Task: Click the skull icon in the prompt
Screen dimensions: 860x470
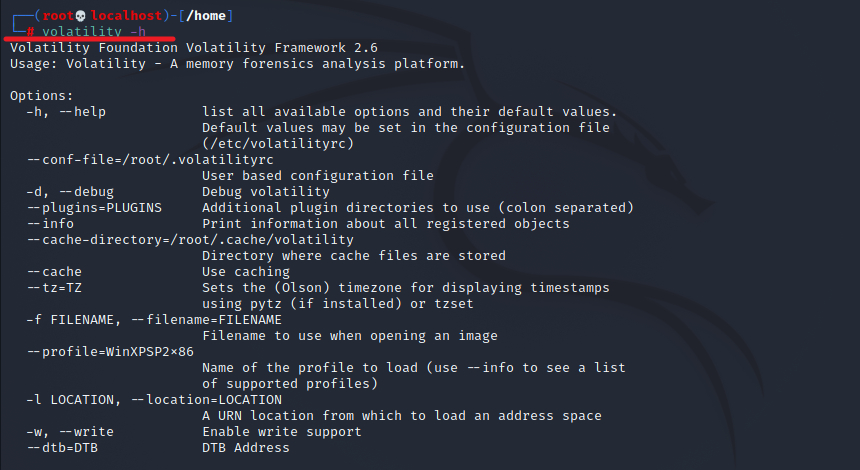Action: pyautogui.click(x=81, y=16)
